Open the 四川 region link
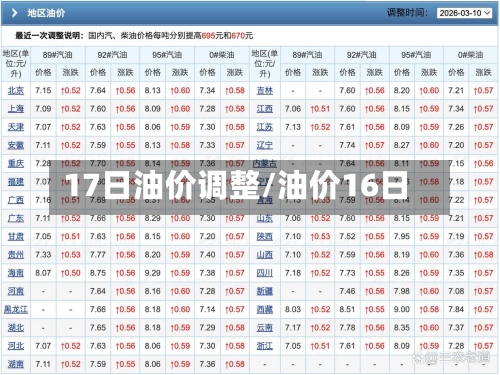The image size is (500, 375). 265,273
